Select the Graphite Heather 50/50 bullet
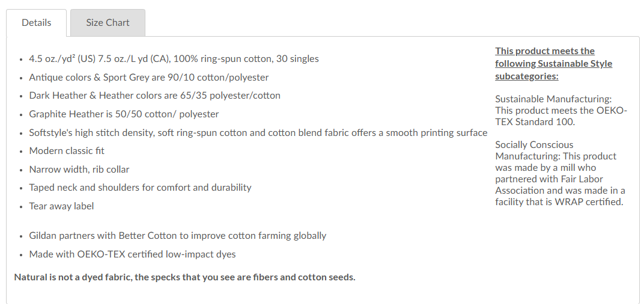 coord(124,114)
